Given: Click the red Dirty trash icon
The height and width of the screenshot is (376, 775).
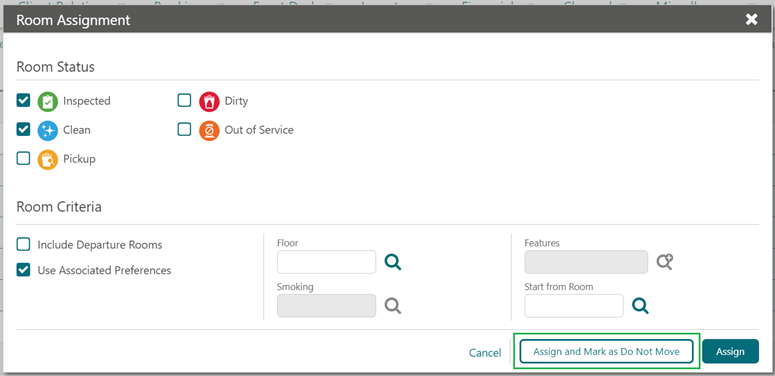Looking at the screenshot, I should (x=209, y=102).
